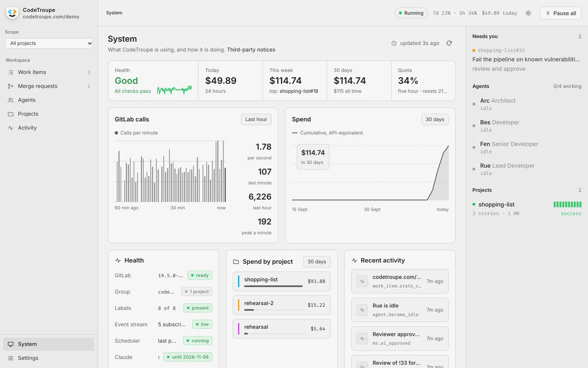This screenshot has width=588, height=368.
Task: Open the 30 days range on Spend chart
Action: click(x=435, y=119)
